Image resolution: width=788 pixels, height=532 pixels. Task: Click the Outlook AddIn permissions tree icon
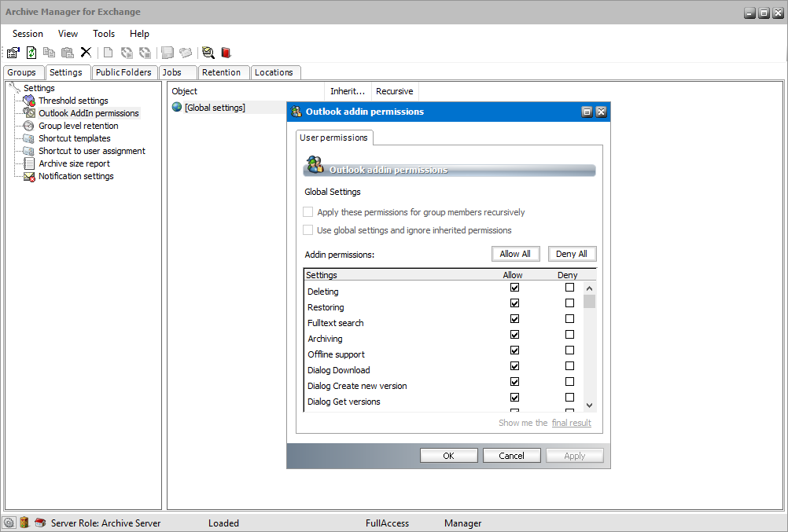click(x=29, y=113)
